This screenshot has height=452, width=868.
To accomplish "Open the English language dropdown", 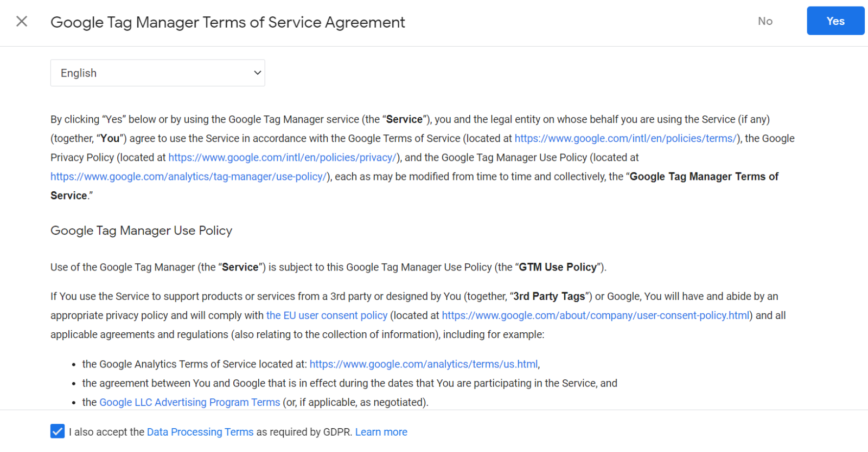I will pyautogui.click(x=157, y=73).
